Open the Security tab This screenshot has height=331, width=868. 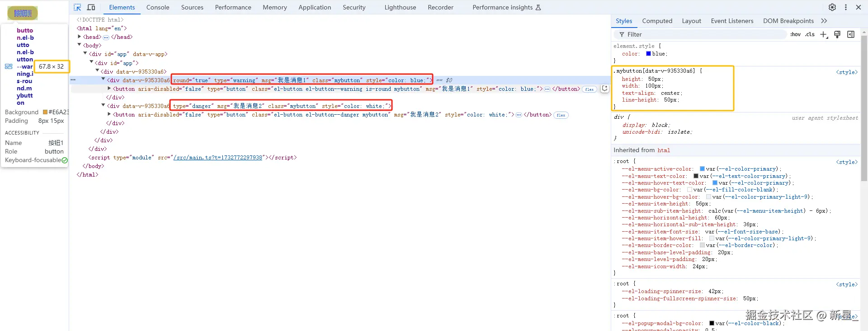click(354, 7)
